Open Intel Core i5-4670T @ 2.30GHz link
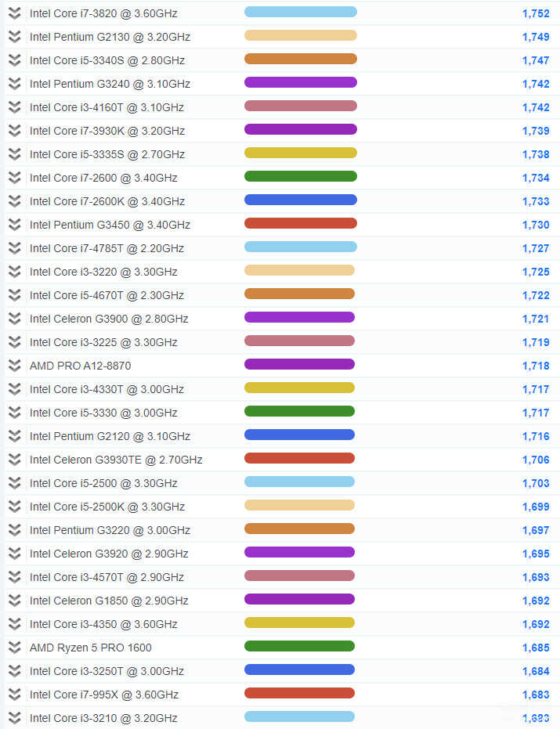Viewport: 560px width, 729px height. (x=107, y=295)
